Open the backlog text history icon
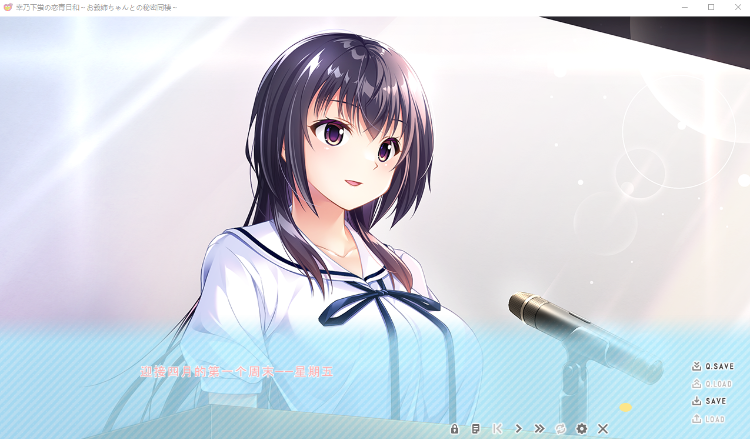The image size is (750, 439). click(x=475, y=429)
